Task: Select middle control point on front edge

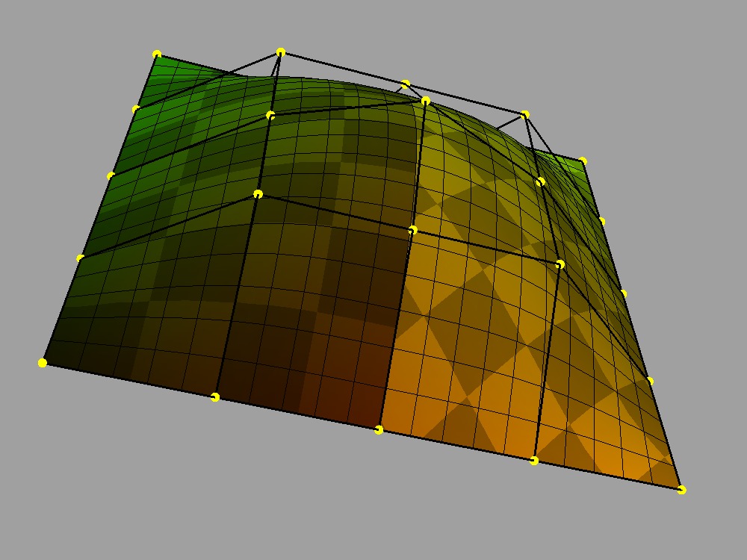Action: 379,429
